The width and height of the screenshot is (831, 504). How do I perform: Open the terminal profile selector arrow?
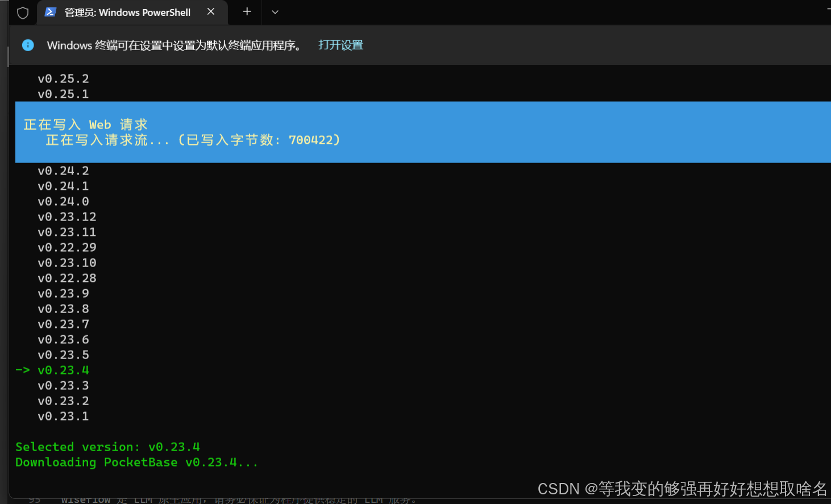275,12
